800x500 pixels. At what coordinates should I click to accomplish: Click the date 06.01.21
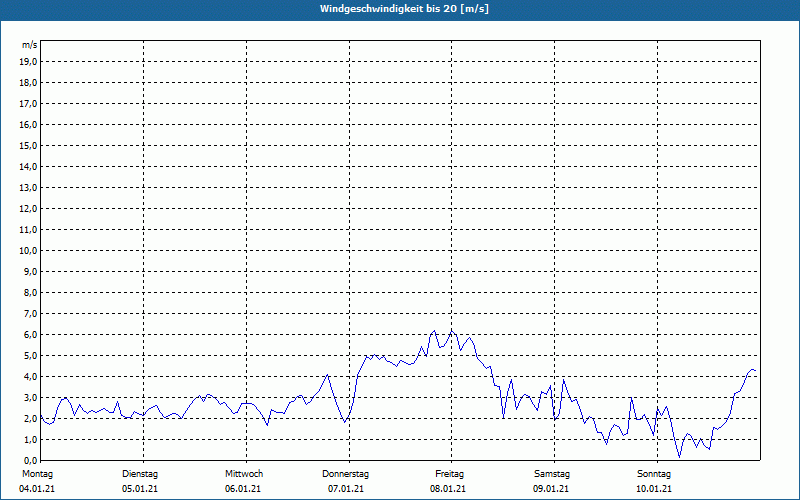coord(243,489)
